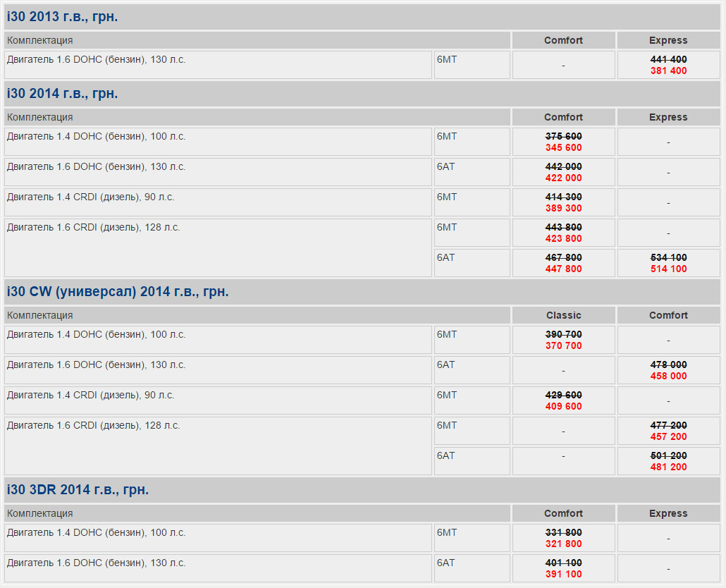Select the red price 391 100
This screenshot has width=726, height=588.
[x=563, y=575]
